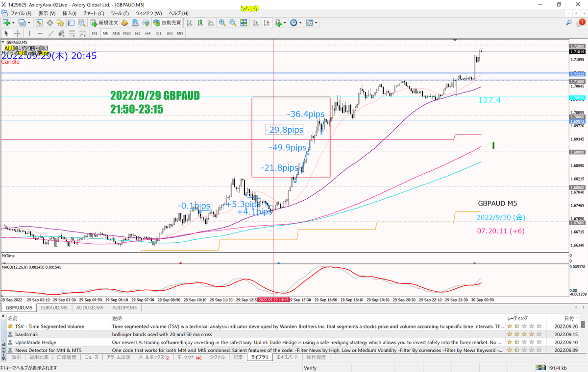Select the Equidistant Channel tool
588x372 pixels.
[x=62, y=33]
